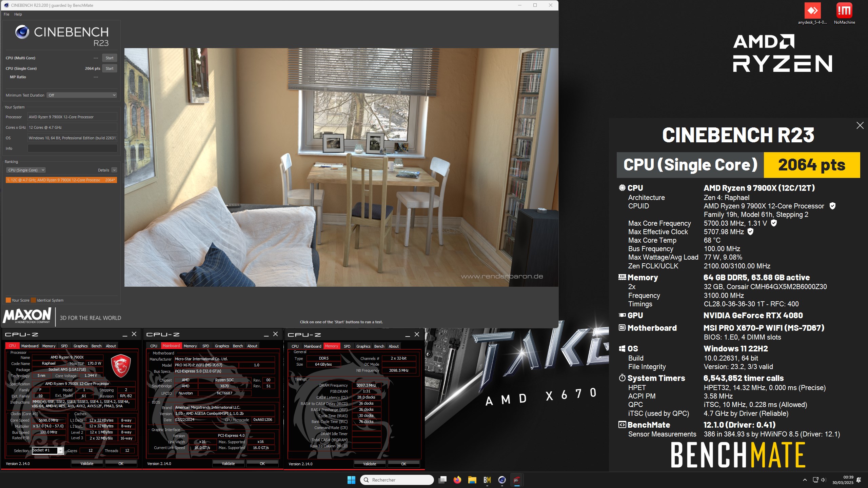Screen dimensions: 868x488
Task: Open Mainboard tab in first CPU-Z window
Action: 30,346
